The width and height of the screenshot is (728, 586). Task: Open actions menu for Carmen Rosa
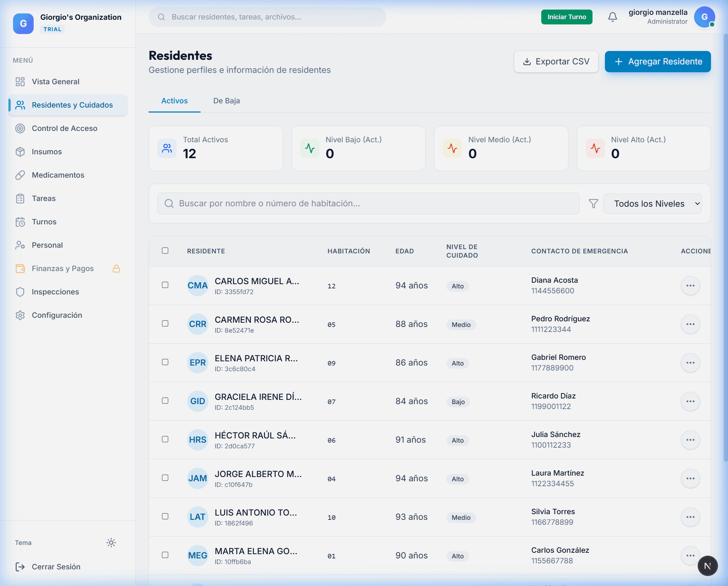[x=690, y=324]
